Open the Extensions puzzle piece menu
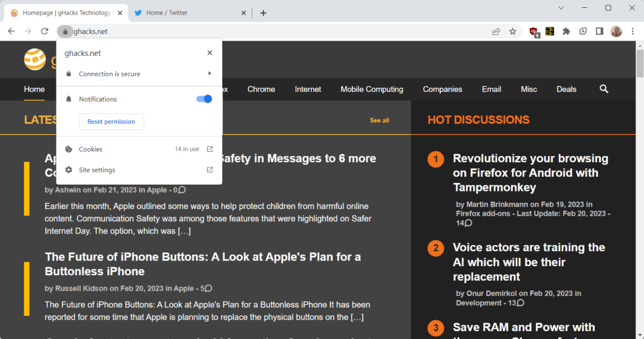This screenshot has height=339, width=644. pos(566,32)
